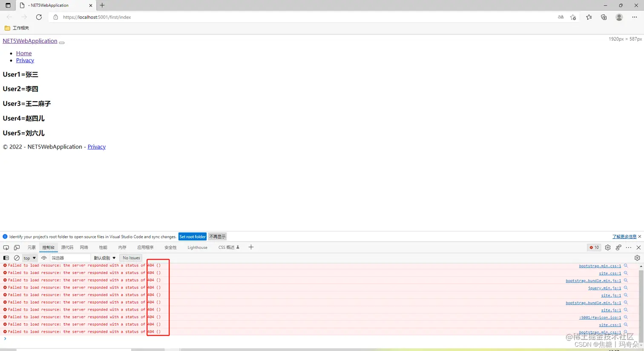Screen dimensions: 644x351
Task: Clear the console
Action: coord(17,258)
